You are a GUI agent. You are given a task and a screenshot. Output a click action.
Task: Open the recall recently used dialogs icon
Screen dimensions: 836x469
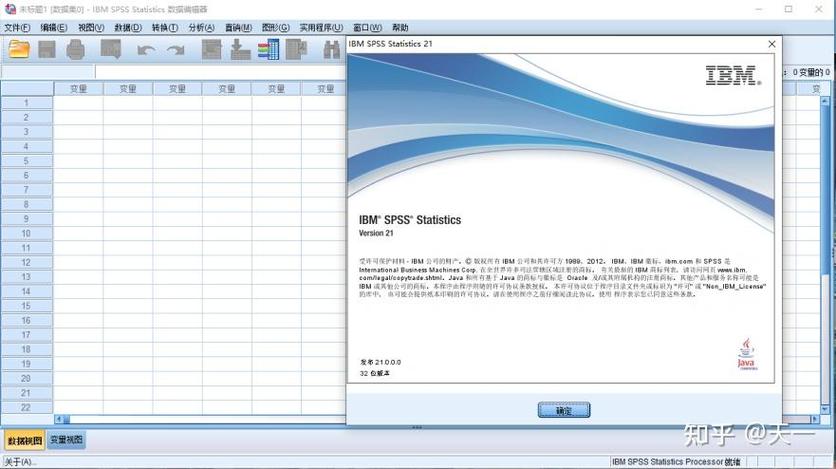(x=111, y=50)
